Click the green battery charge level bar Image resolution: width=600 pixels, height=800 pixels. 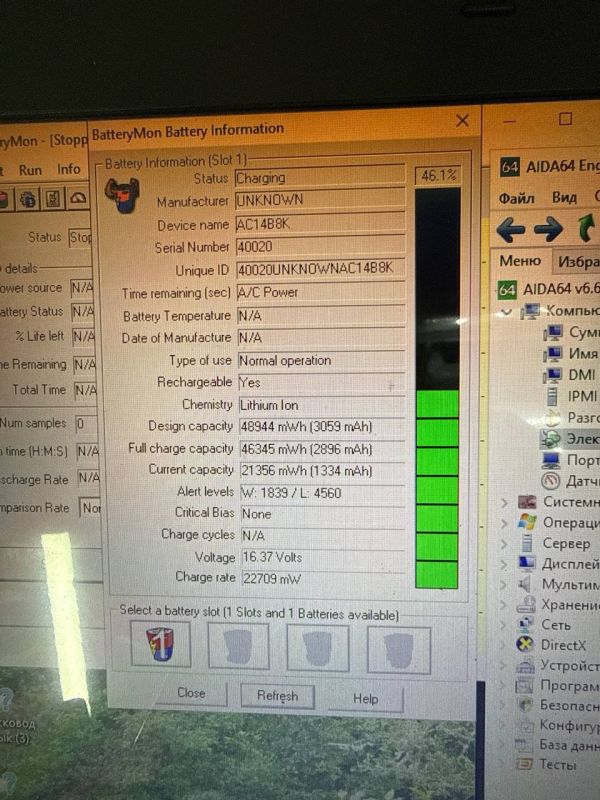437,489
